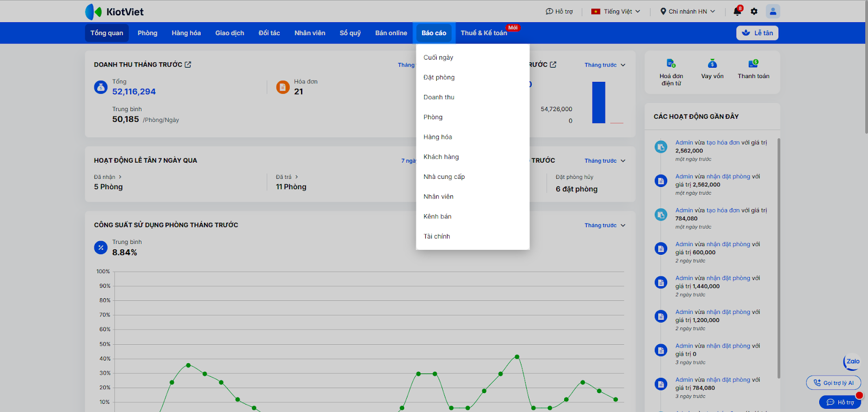This screenshot has height=412, width=868.
Task: Click the '6 đặt phòng' cancelled bookings value
Action: click(x=577, y=189)
